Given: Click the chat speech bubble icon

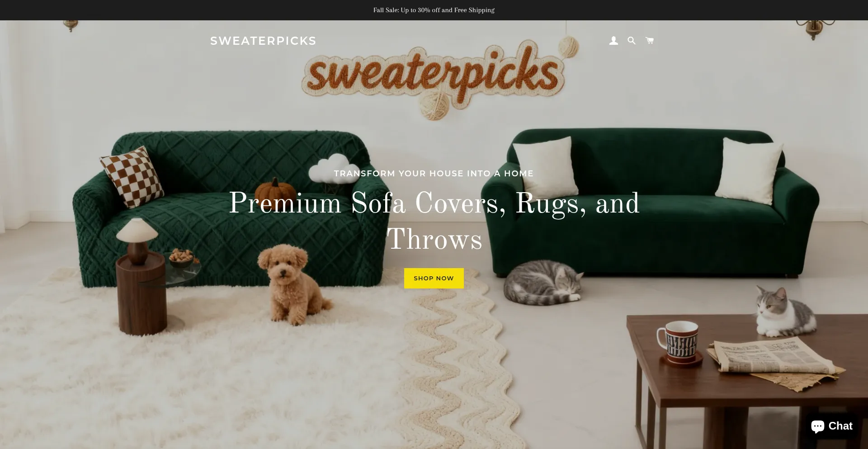Looking at the screenshot, I should coord(818,426).
